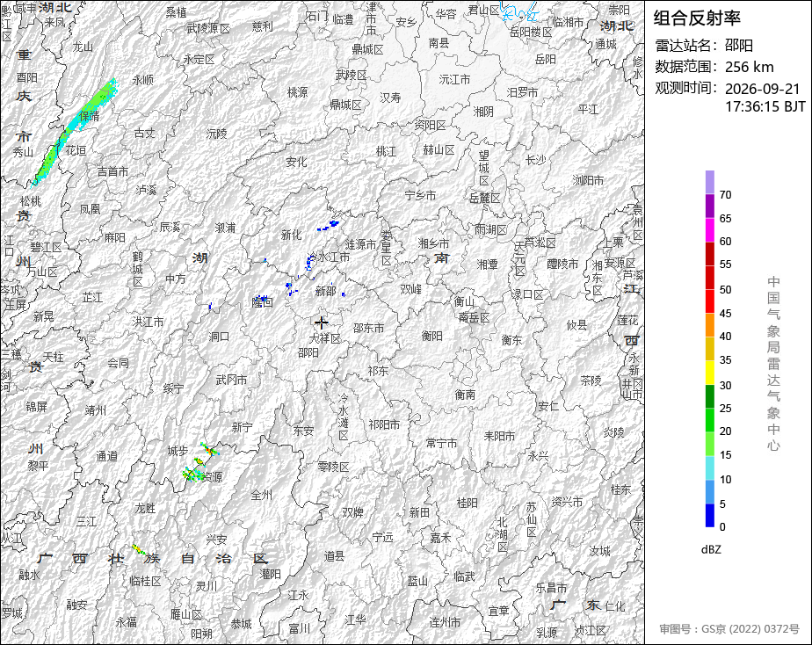Click the 茶陵 county label
The image size is (812, 645).
pyautogui.click(x=591, y=381)
